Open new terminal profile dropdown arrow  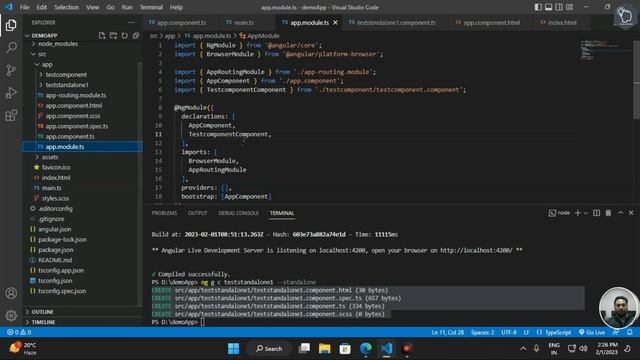click(586, 213)
